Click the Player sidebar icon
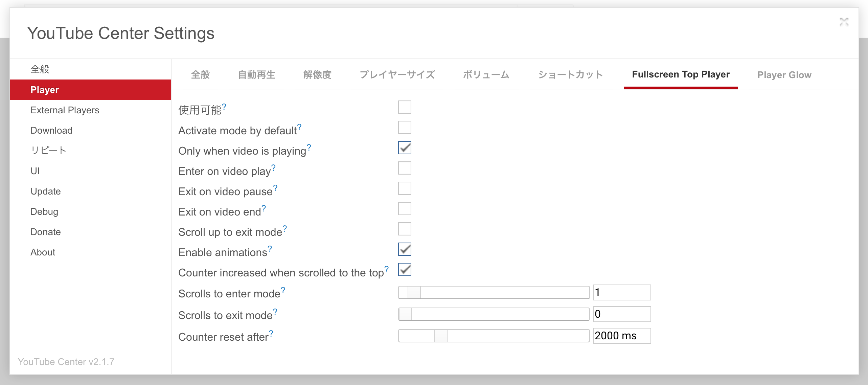The width and height of the screenshot is (868, 385). [x=90, y=90]
